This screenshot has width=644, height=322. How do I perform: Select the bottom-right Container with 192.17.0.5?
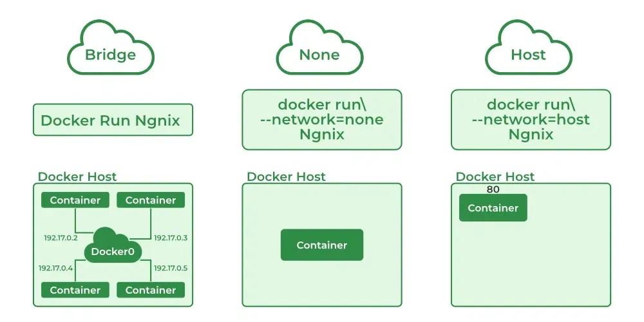click(151, 290)
